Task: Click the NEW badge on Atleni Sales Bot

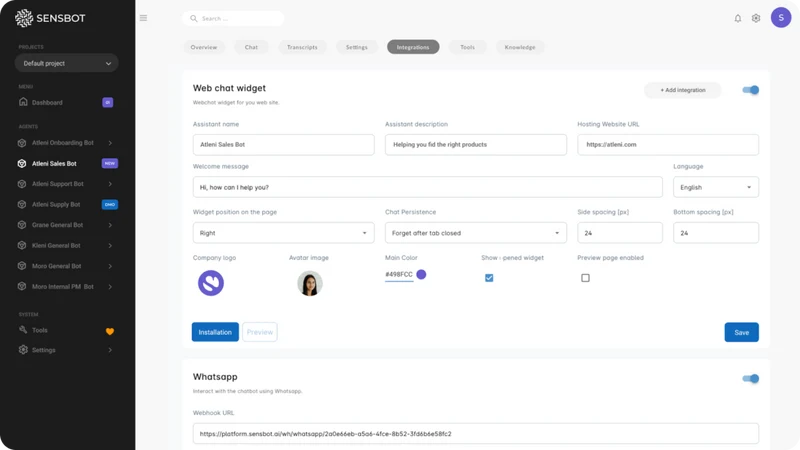Action: 110,163
